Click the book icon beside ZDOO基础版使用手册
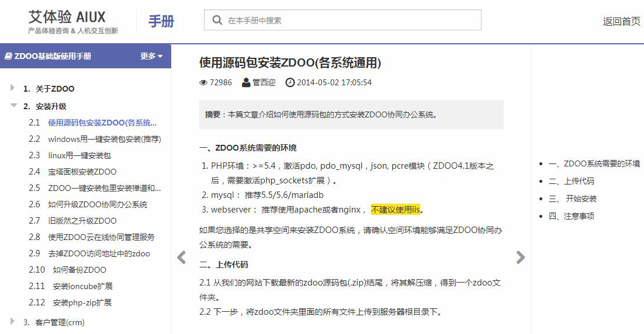Image resolution: width=644 pixels, height=334 pixels. (8, 56)
